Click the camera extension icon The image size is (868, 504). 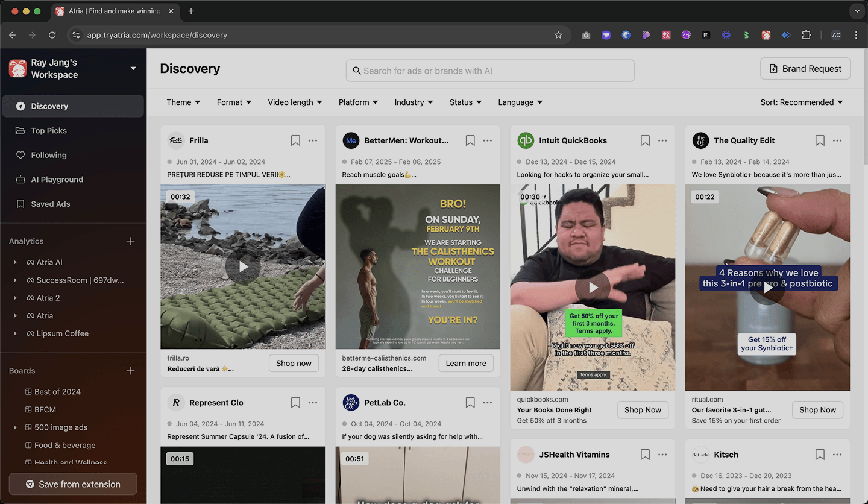click(586, 35)
